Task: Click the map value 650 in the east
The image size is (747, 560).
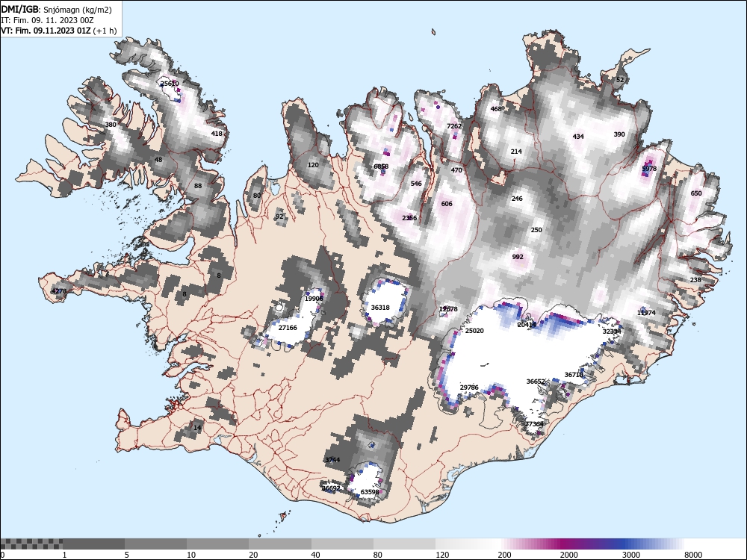Action: pyautogui.click(x=696, y=193)
